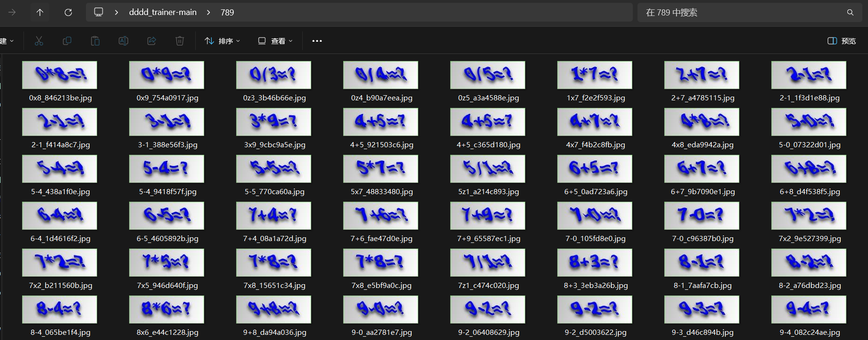This screenshot has height=340, width=868.
Task: Click file name 4x7_f4b2c8fb.jpg
Action: 596,145
